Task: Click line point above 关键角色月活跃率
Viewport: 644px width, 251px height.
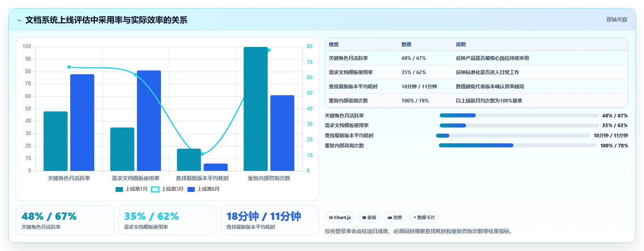Action: [x=69, y=67]
